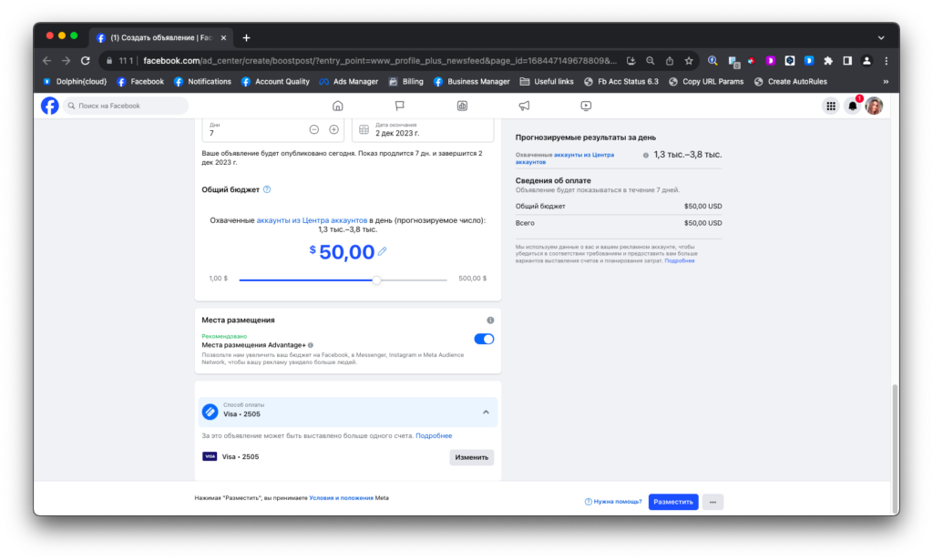Open the video Watch icon

click(x=586, y=106)
